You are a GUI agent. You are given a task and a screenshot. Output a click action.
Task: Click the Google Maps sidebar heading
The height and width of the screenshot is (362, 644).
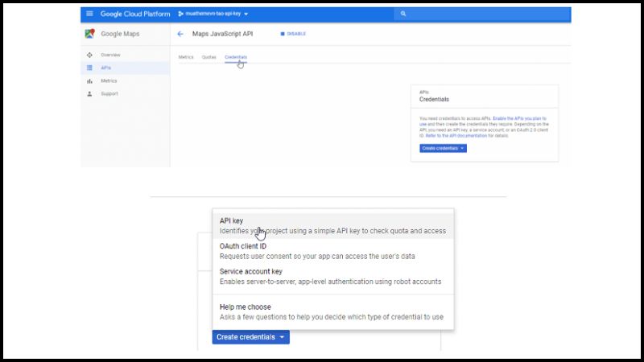[120, 34]
